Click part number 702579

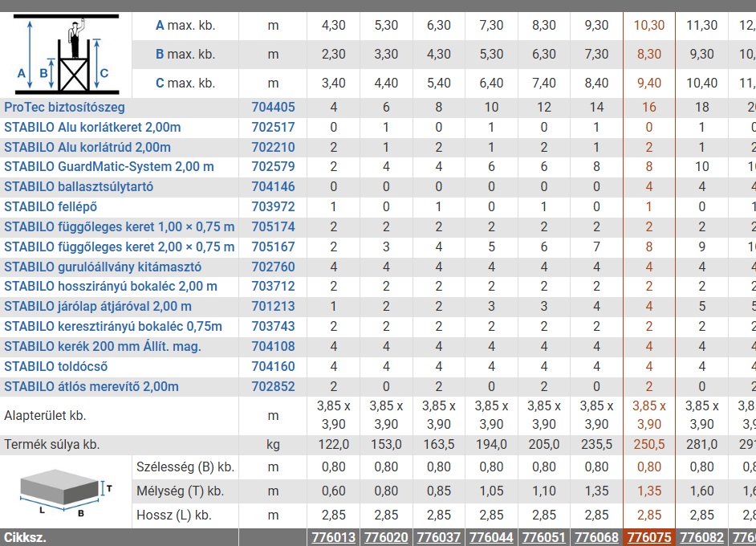pyautogui.click(x=273, y=167)
